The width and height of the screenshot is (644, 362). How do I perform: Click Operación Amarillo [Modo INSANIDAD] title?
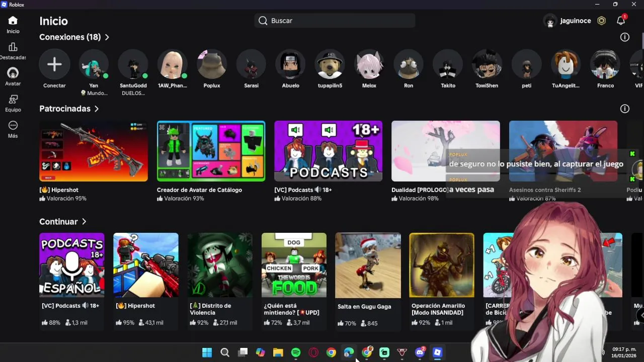coord(438,309)
